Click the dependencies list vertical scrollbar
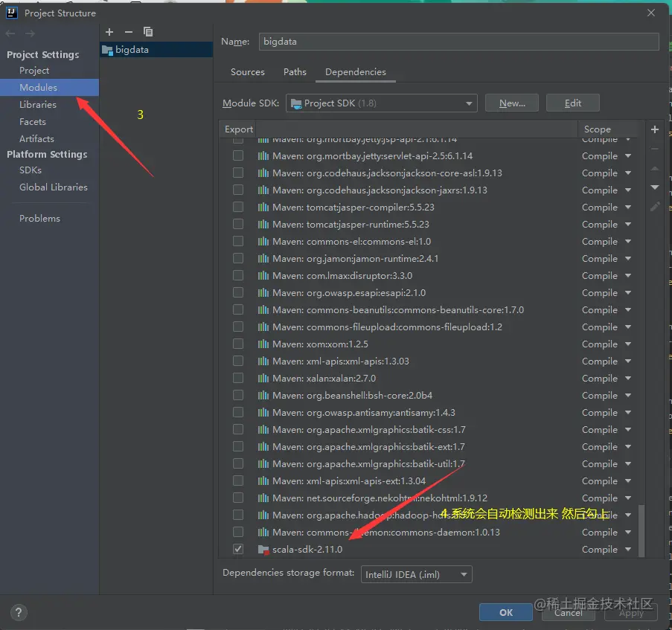 [641, 530]
